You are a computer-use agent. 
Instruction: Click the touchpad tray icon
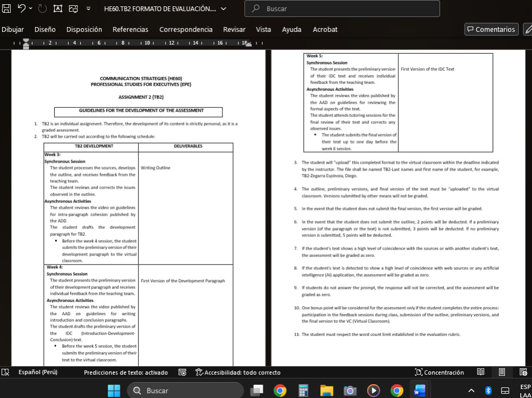click(505, 391)
